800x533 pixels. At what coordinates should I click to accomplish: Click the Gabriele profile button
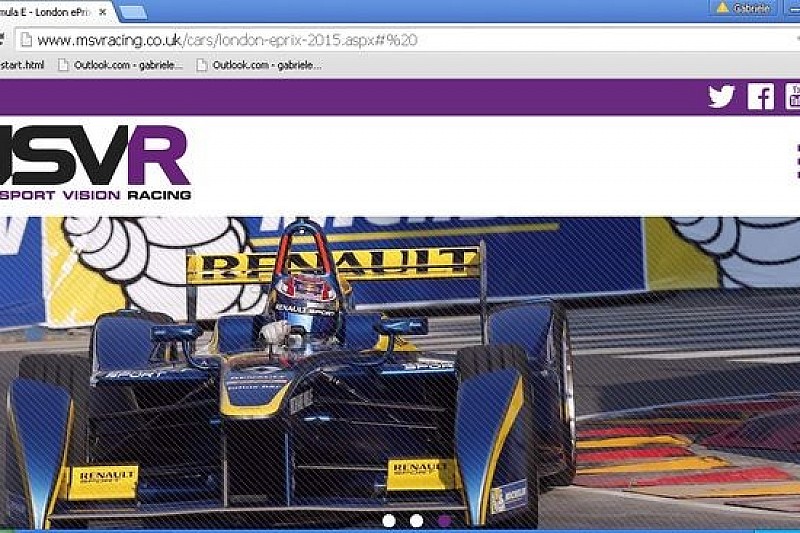point(743,8)
